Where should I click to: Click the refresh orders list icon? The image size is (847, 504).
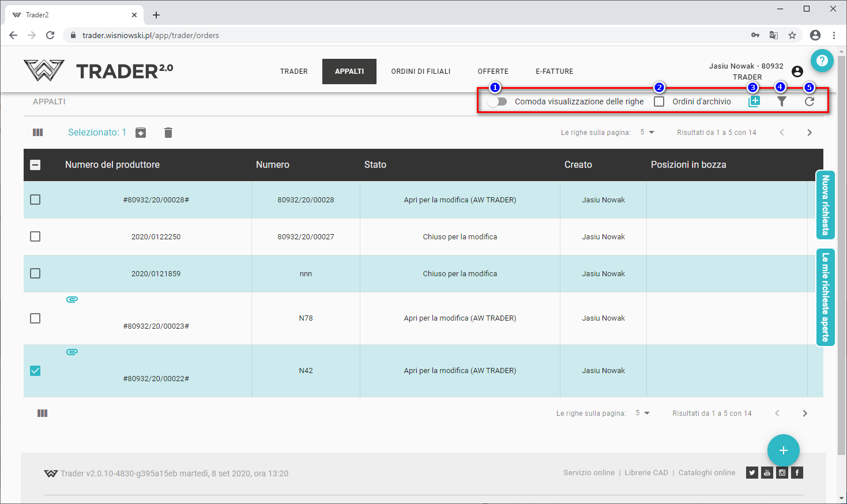pyautogui.click(x=810, y=101)
